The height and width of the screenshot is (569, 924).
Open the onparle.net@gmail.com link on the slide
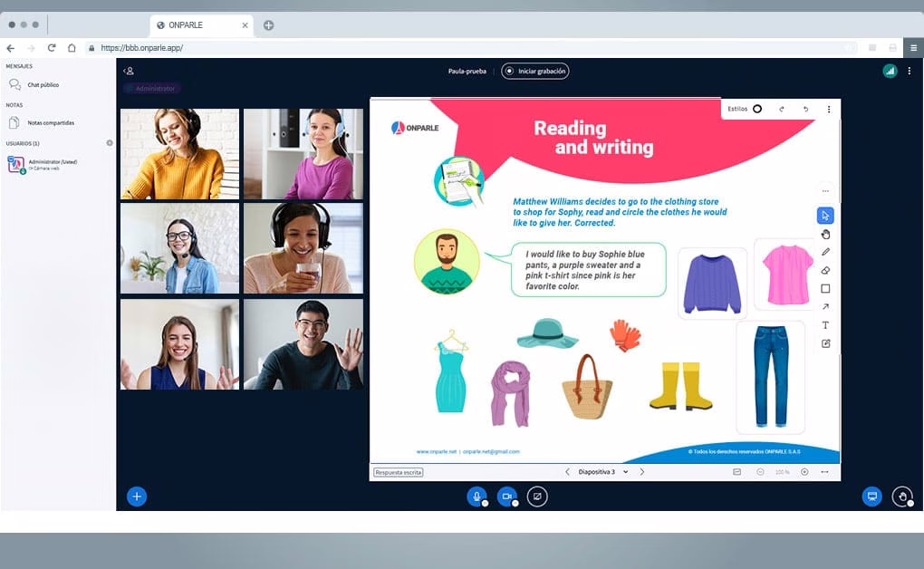490,451
